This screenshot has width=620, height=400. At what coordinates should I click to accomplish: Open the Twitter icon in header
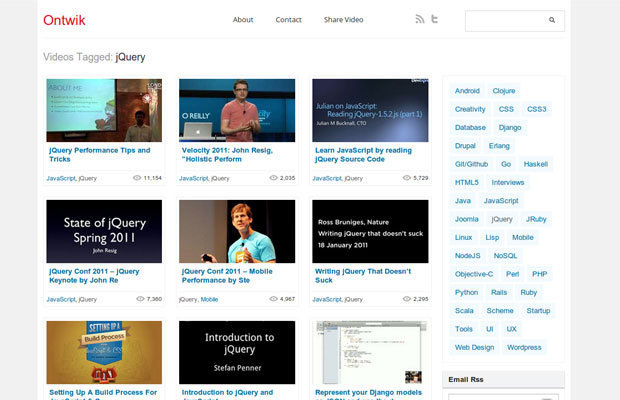[435, 19]
